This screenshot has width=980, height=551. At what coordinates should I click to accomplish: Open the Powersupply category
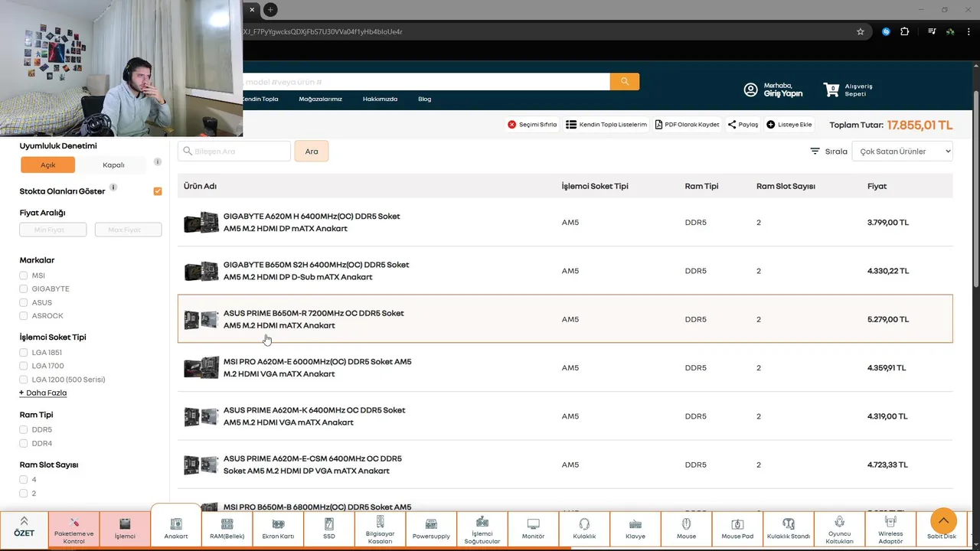(x=431, y=530)
